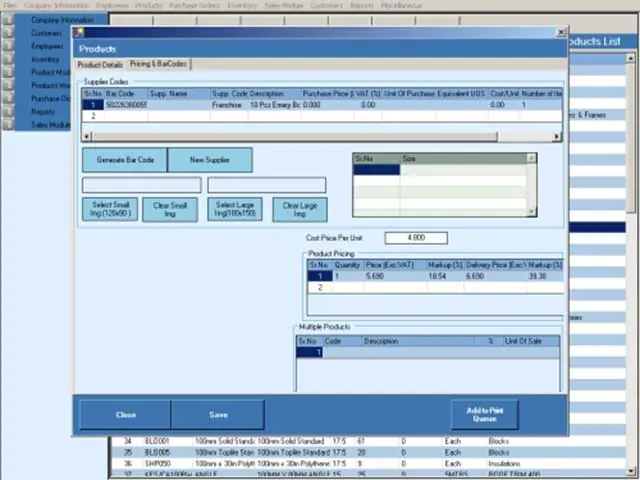Click the Clear Large Img button

pyautogui.click(x=300, y=209)
